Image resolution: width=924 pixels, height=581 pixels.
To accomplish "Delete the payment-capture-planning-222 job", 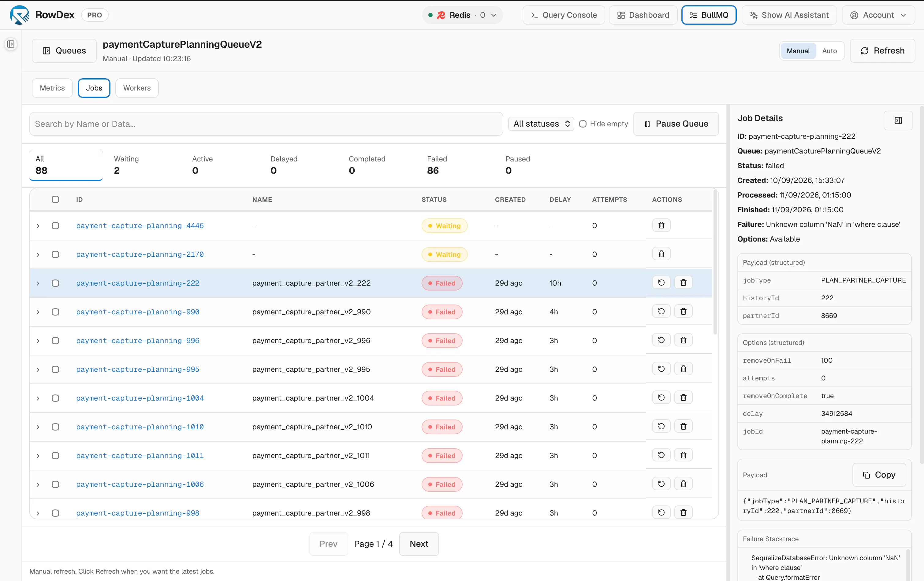I will 683,283.
